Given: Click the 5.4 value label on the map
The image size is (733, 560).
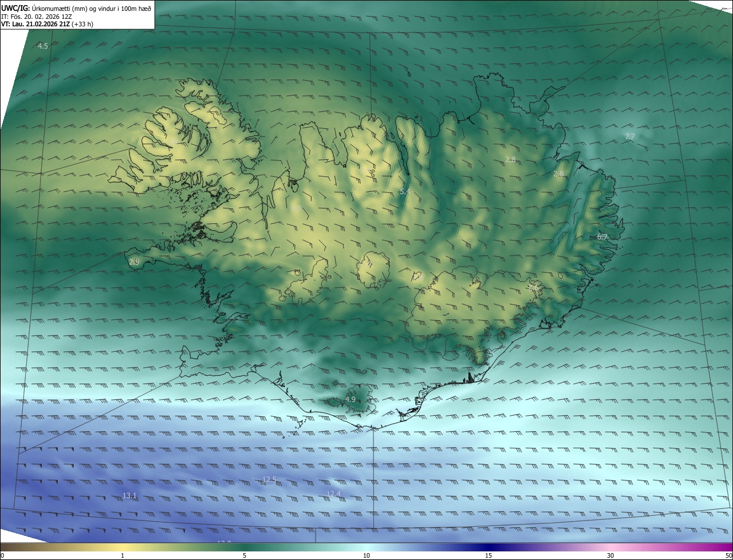Looking at the screenshot, I should click(404, 192).
